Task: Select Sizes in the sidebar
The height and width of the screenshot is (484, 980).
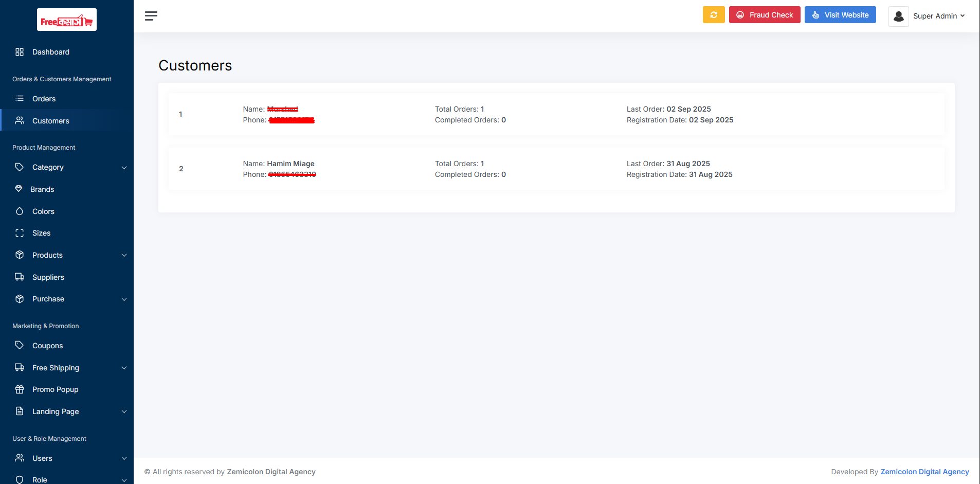Action: 41,233
